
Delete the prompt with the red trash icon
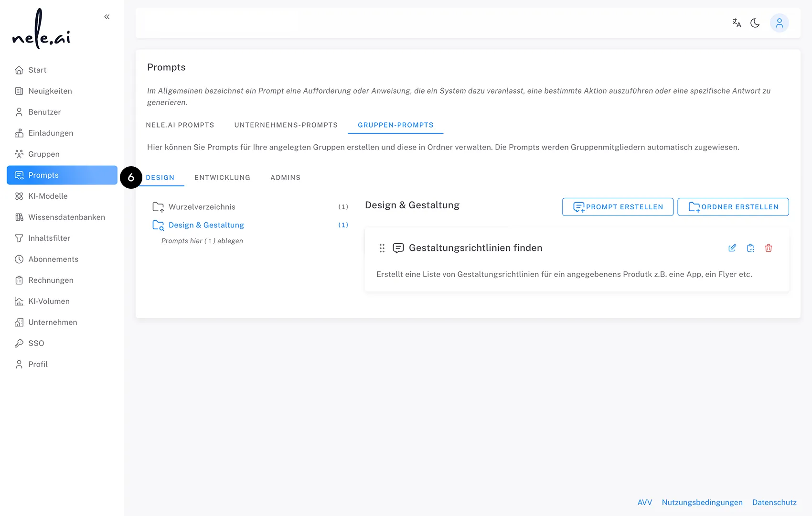pyautogui.click(x=769, y=248)
